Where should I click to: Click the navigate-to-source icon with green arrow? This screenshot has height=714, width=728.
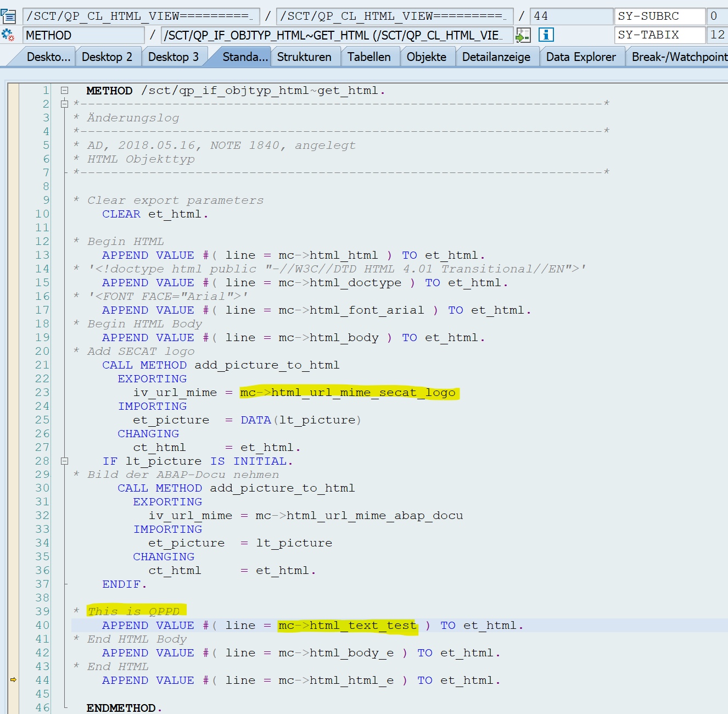(523, 35)
